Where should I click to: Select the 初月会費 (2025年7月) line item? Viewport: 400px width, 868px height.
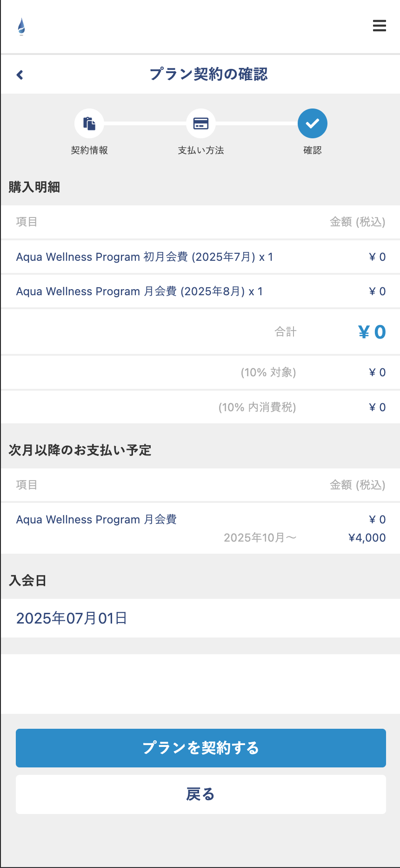point(200,257)
